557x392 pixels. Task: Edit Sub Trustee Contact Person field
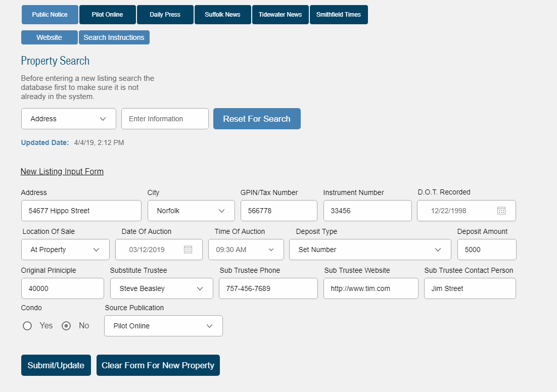tap(470, 288)
